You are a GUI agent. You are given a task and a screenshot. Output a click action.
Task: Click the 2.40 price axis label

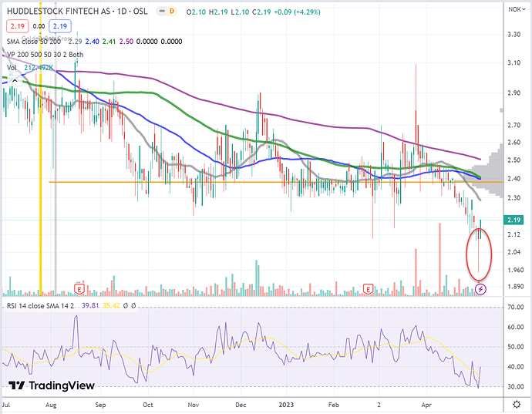(x=514, y=179)
